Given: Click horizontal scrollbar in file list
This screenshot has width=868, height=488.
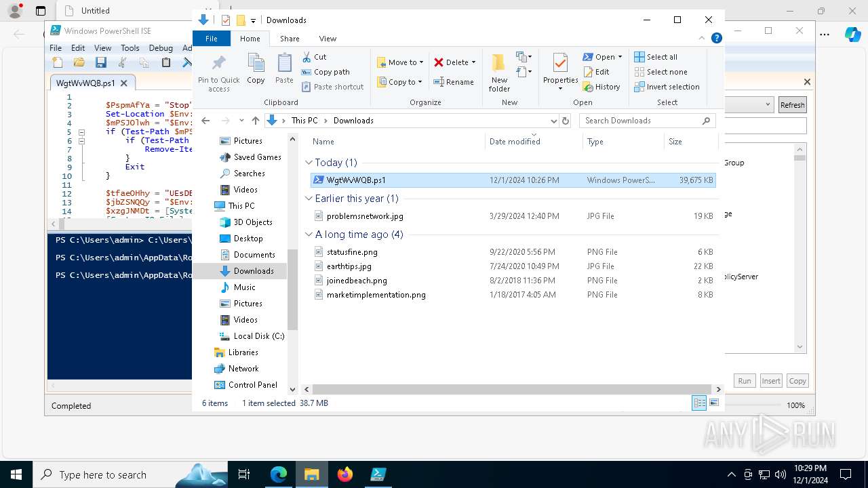Looking at the screenshot, I should pos(512,390).
